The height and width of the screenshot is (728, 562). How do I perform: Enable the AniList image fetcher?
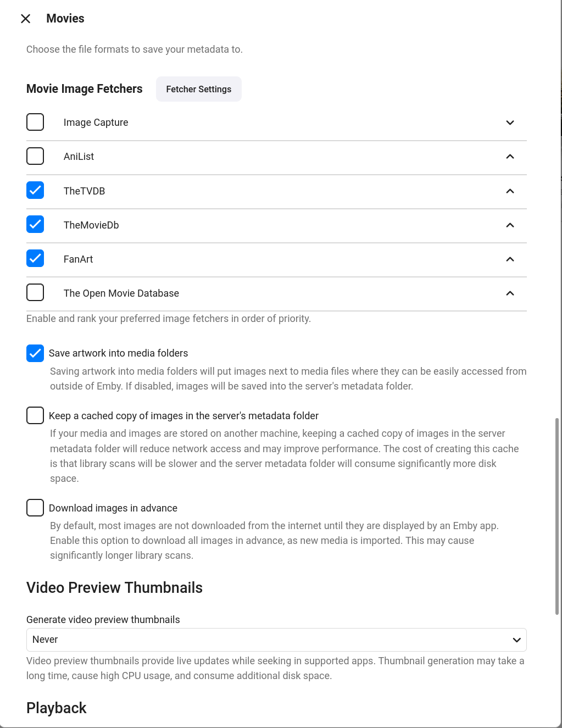[35, 156]
